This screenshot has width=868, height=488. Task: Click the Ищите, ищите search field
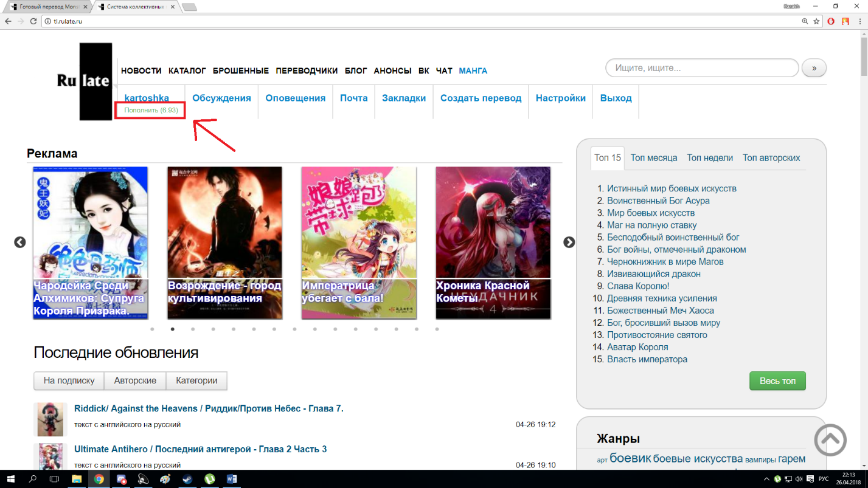(701, 68)
